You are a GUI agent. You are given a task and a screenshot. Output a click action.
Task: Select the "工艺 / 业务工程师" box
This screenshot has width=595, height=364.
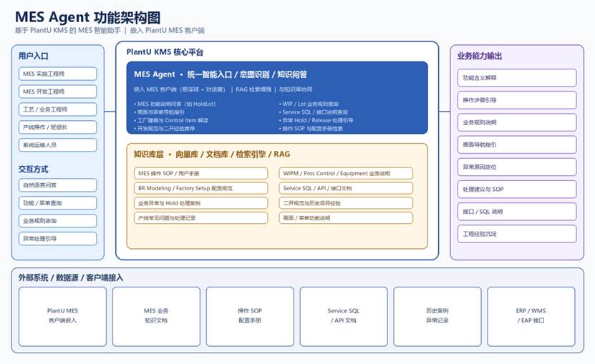58,109
